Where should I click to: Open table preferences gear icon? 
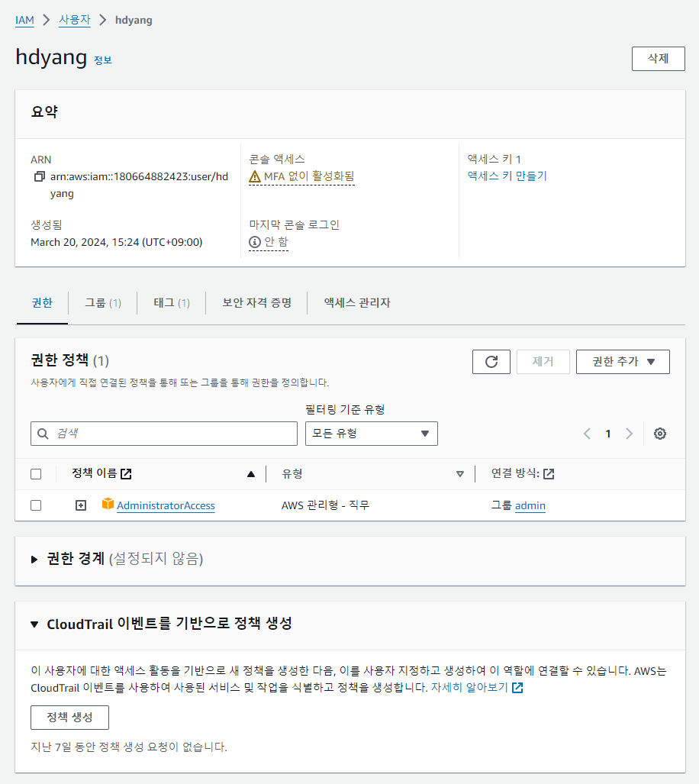point(660,434)
